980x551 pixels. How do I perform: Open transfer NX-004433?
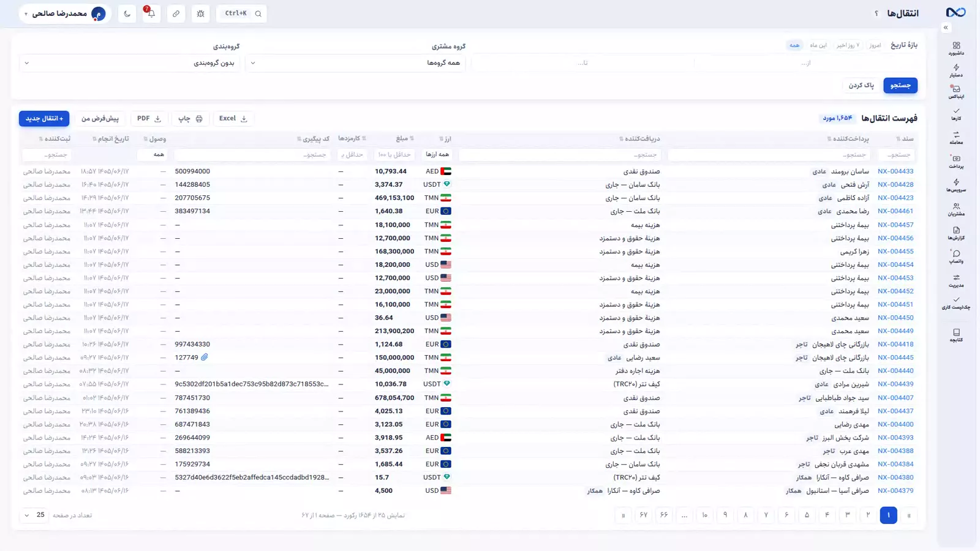pyautogui.click(x=895, y=171)
